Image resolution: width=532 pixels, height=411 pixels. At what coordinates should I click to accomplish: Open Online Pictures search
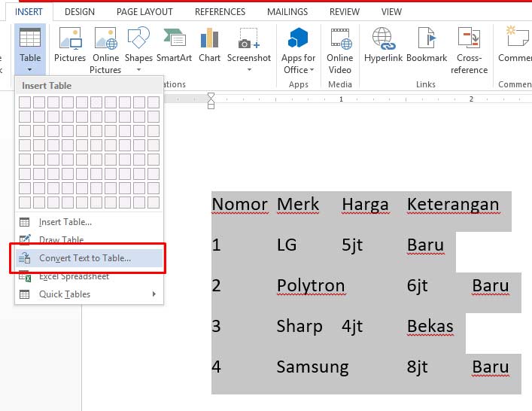pyautogui.click(x=105, y=50)
